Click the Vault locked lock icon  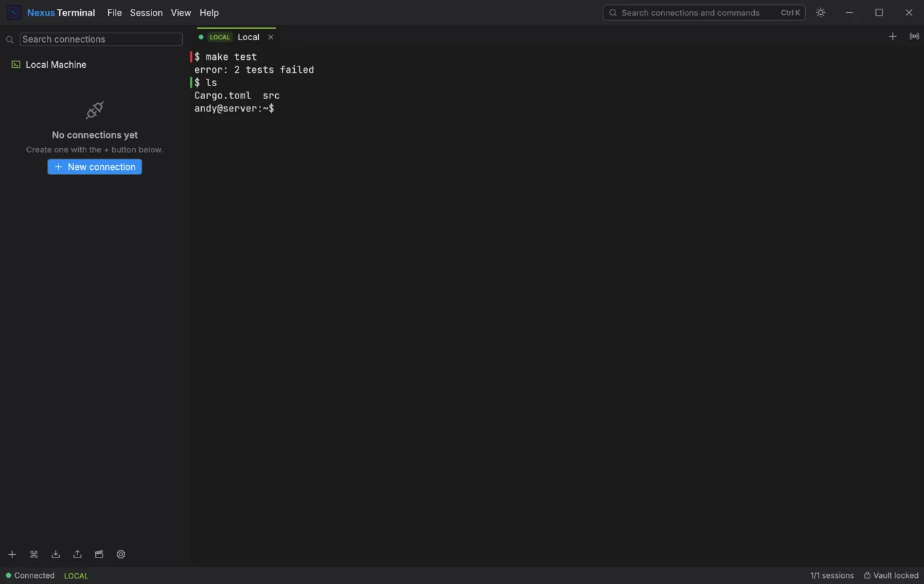[x=867, y=575]
